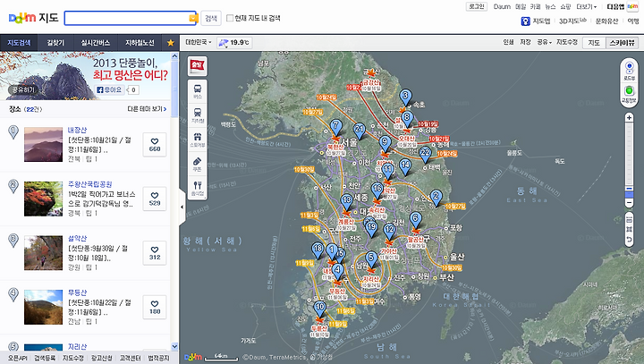Open 문화유산 link
The width and height of the screenshot is (644, 364).
tap(606, 21)
